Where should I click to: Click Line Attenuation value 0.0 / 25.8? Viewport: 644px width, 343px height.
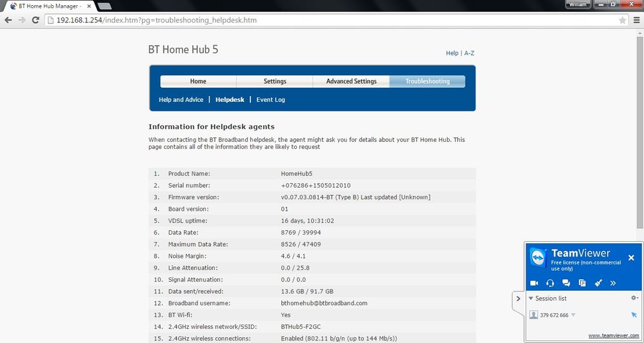tap(295, 268)
